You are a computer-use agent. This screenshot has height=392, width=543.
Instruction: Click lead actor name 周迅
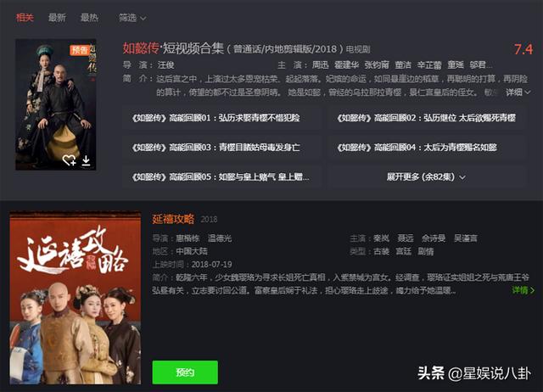click(320, 64)
